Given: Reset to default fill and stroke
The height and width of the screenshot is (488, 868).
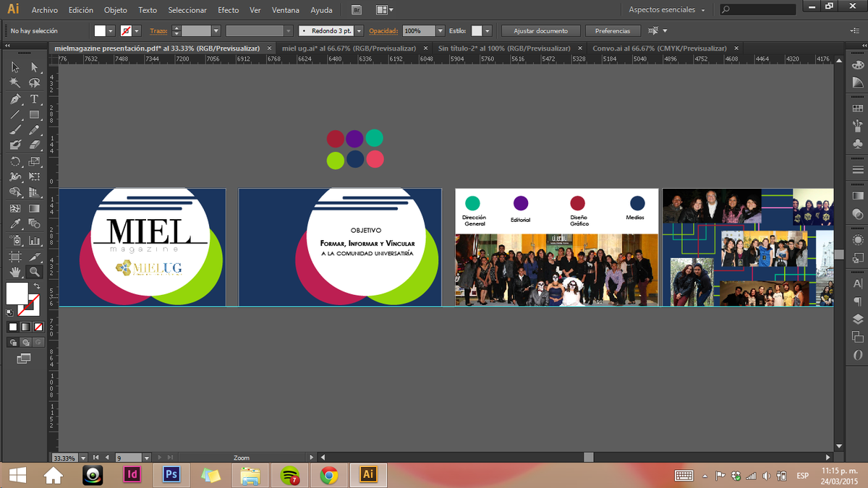Looking at the screenshot, I should (x=9, y=312).
